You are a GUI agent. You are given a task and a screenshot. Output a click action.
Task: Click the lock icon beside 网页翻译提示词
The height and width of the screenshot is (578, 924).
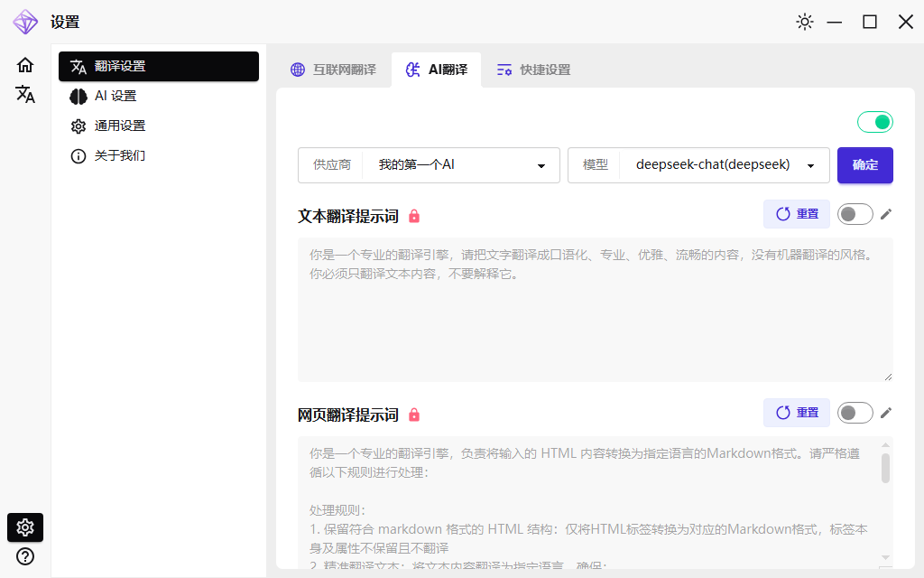[x=416, y=414]
